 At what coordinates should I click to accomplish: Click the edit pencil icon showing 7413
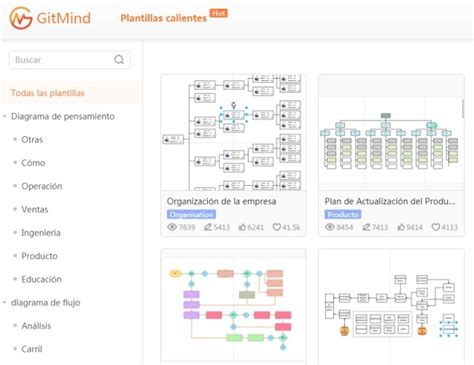tap(366, 227)
